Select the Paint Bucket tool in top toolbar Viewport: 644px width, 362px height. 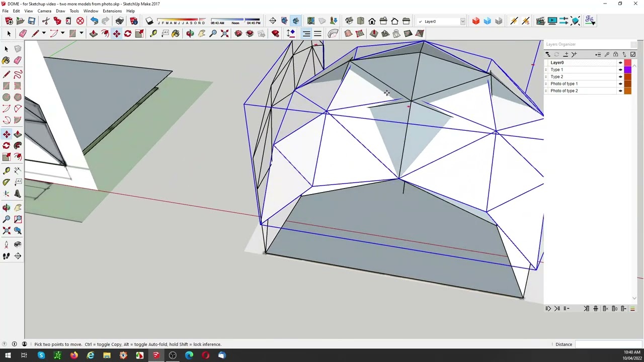click(x=176, y=34)
